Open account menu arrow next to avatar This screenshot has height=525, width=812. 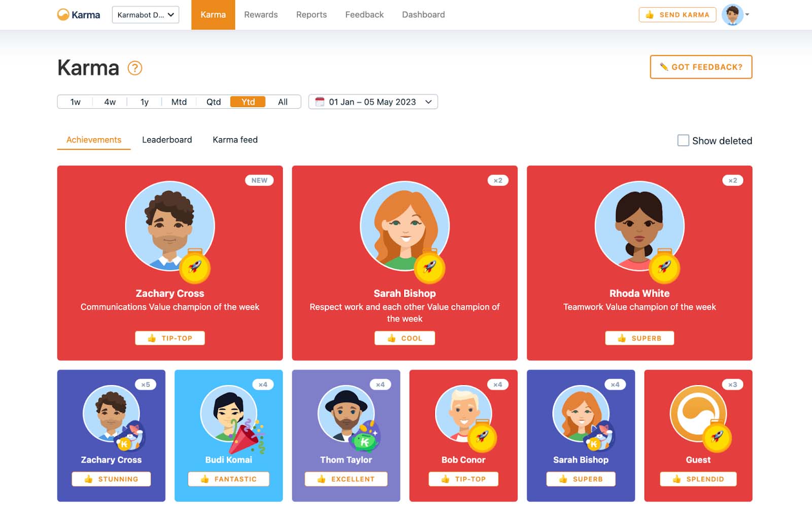[747, 15]
